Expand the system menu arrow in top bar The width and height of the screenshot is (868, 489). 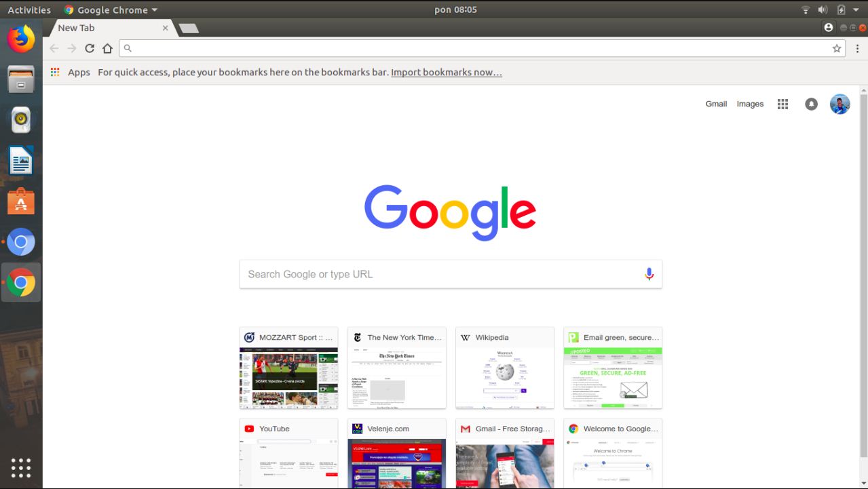857,9
